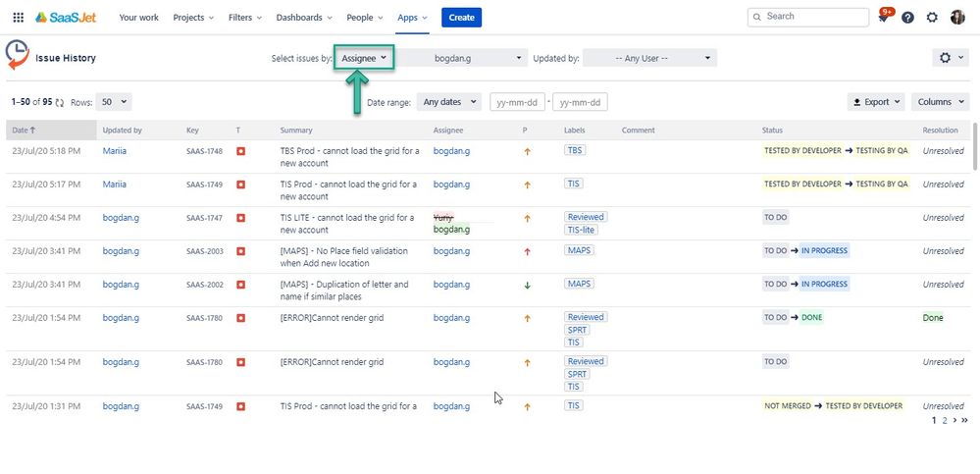Click the SaaSJet logo

[x=66, y=18]
